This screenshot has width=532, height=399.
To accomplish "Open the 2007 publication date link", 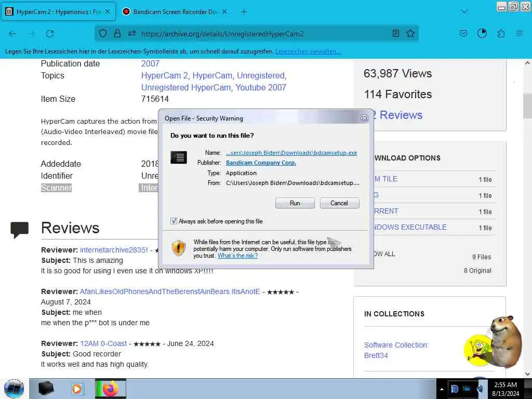I will pyautogui.click(x=150, y=63).
